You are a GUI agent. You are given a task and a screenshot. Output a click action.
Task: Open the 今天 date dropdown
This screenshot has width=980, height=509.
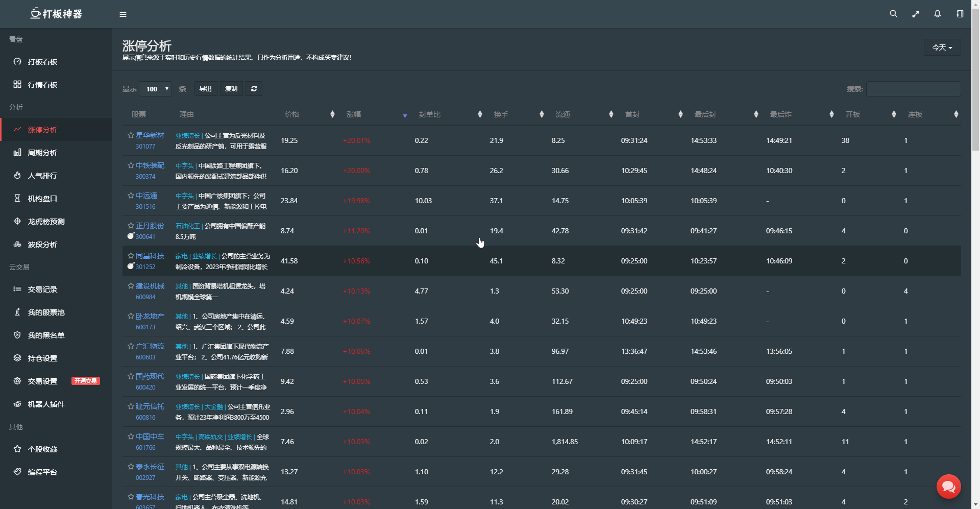[942, 47]
